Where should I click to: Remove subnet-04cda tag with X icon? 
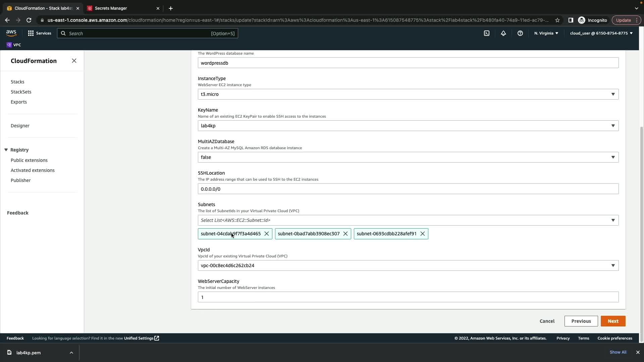click(x=267, y=234)
